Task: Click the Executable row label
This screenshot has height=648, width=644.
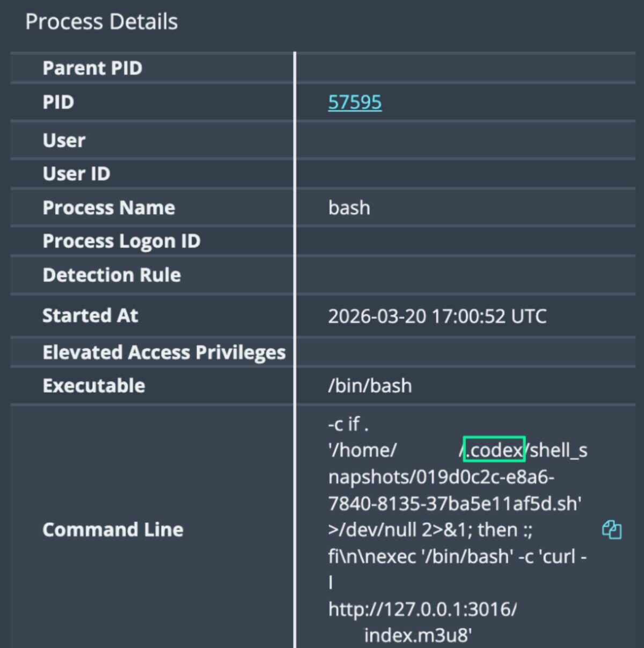Action: pos(93,386)
